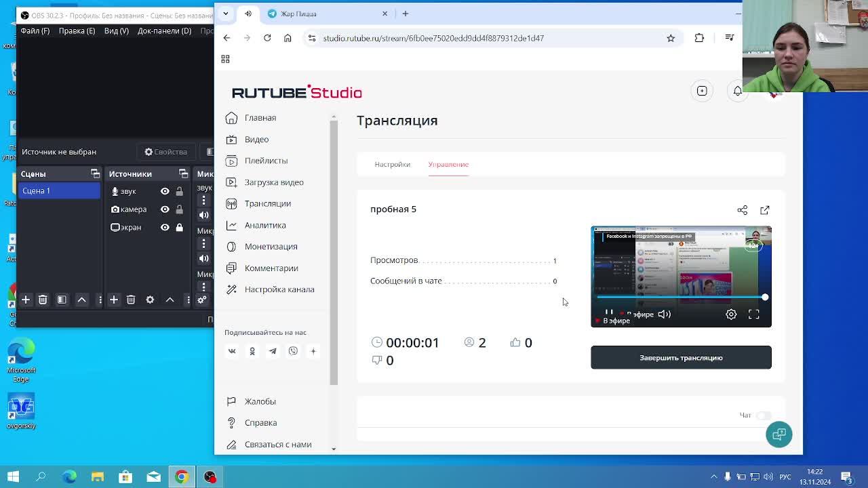Move scene up in OBS
The height and width of the screenshot is (488, 868).
(x=81, y=300)
